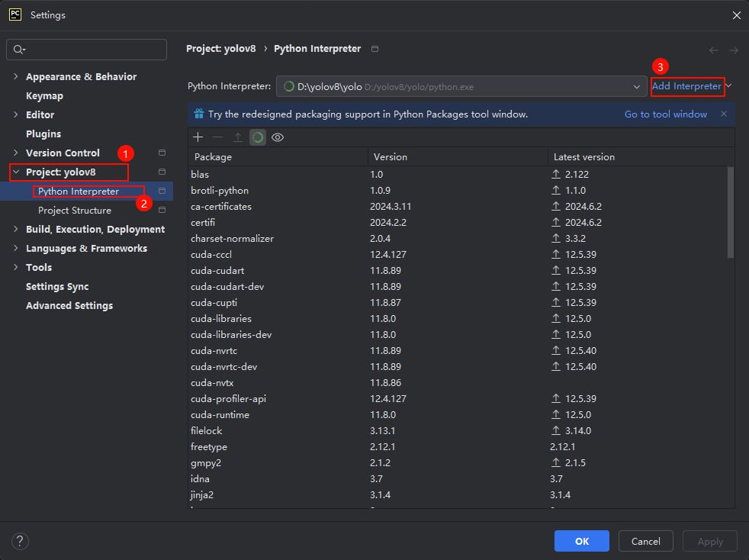This screenshot has height=560, width=749.
Task: Click the package list vertical scrollbar
Action: pos(731,212)
